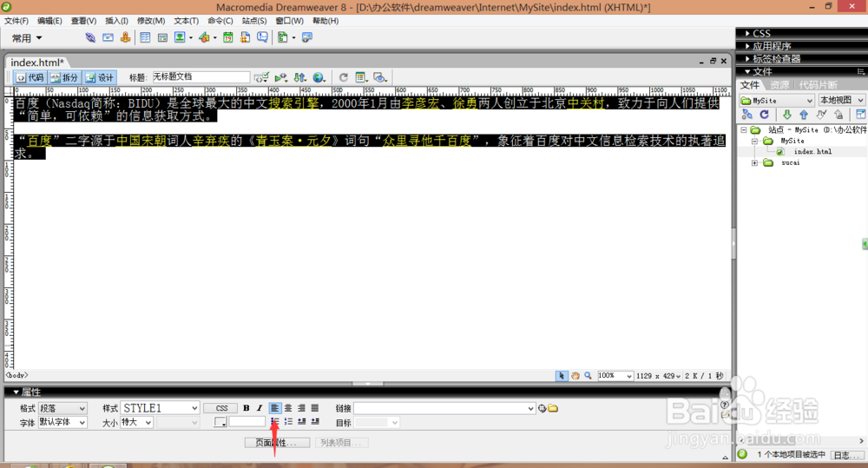Click the 页面属性 button
The image size is (868, 468).
point(277,443)
